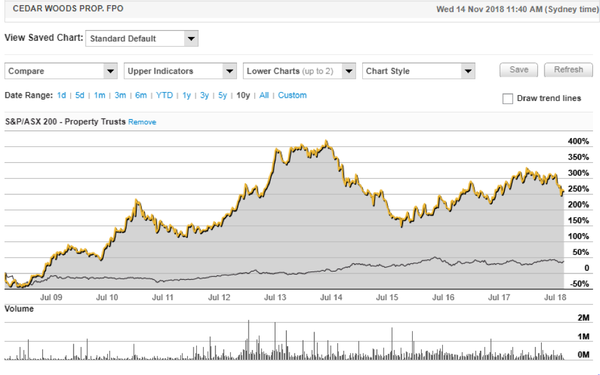Click the 400% axis label

click(578, 142)
